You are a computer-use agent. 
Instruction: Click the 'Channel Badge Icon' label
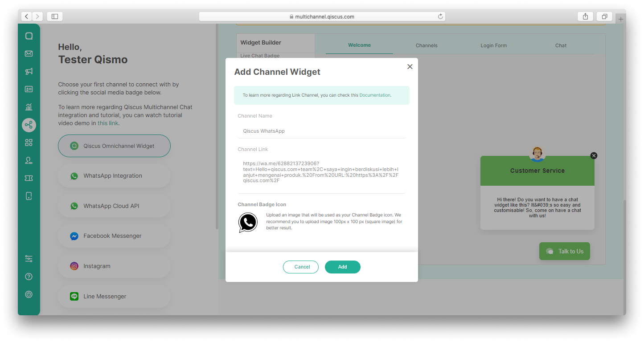[x=262, y=204]
